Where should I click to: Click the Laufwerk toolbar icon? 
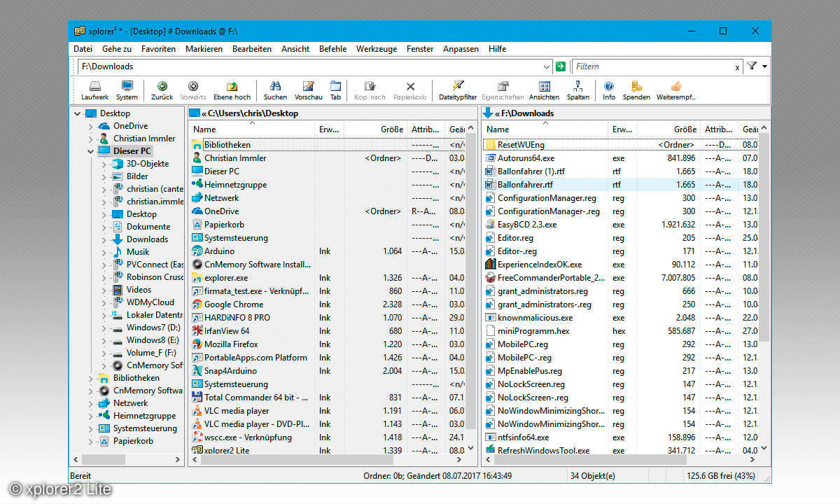tap(94, 90)
